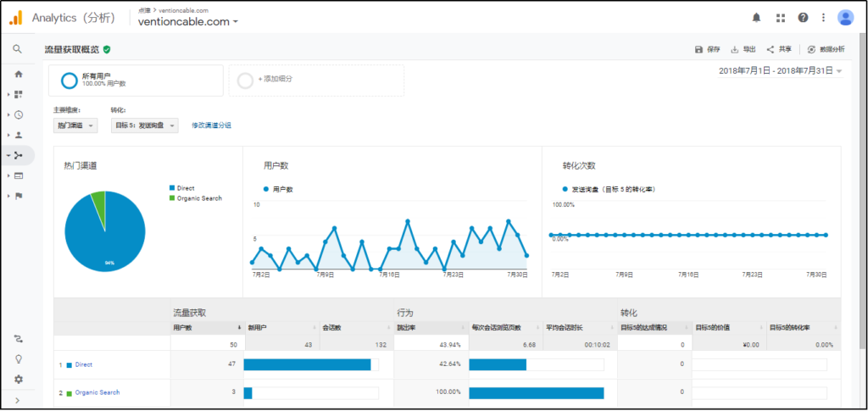This screenshot has width=868, height=411.
Task: Click the Organic Search link in table
Action: coord(97,392)
